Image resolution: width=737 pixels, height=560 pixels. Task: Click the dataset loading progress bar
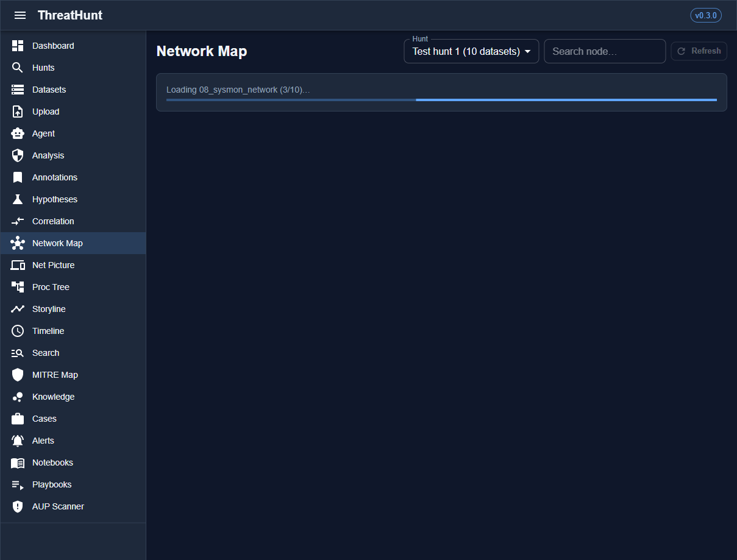pyautogui.click(x=441, y=99)
